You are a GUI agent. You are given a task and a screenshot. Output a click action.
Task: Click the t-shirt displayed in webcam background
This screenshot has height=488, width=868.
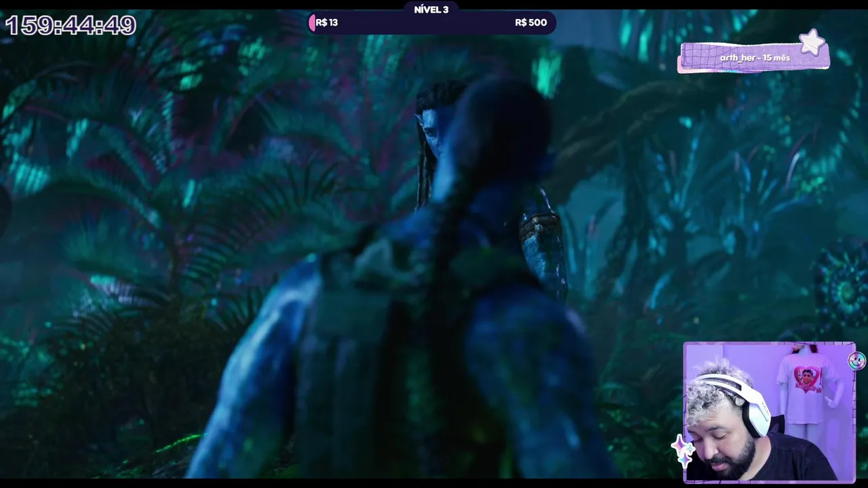[x=806, y=387]
